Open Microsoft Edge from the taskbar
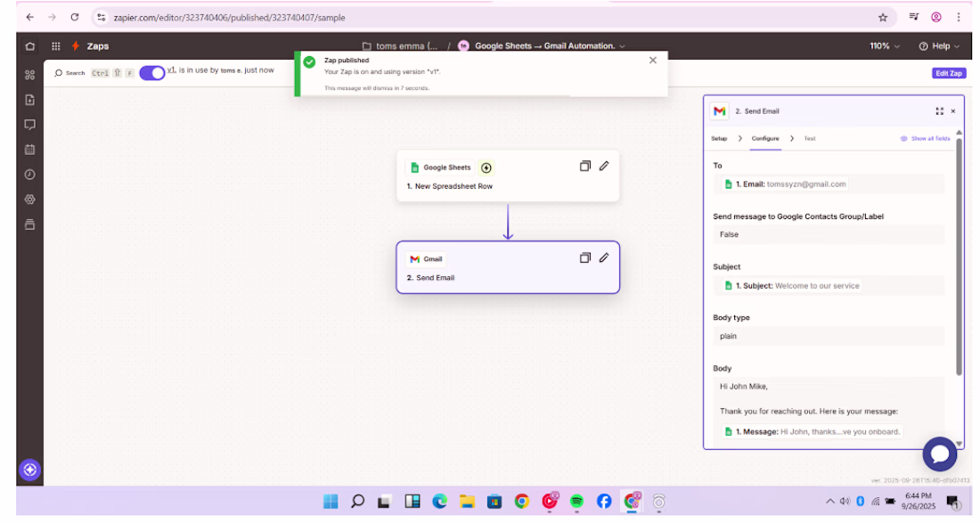 tap(439, 501)
